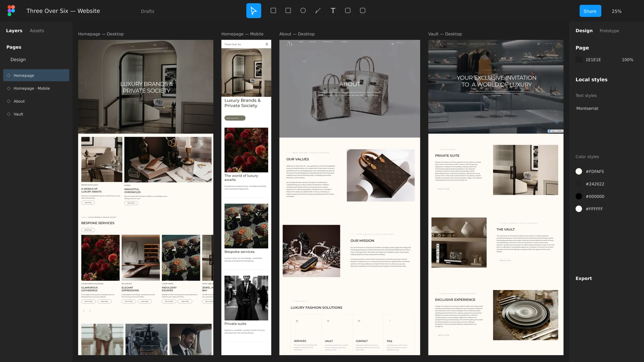The image size is (644, 362).
Task: Click diamond icon of Homepage · Mobile layer
Action: coord(9,88)
